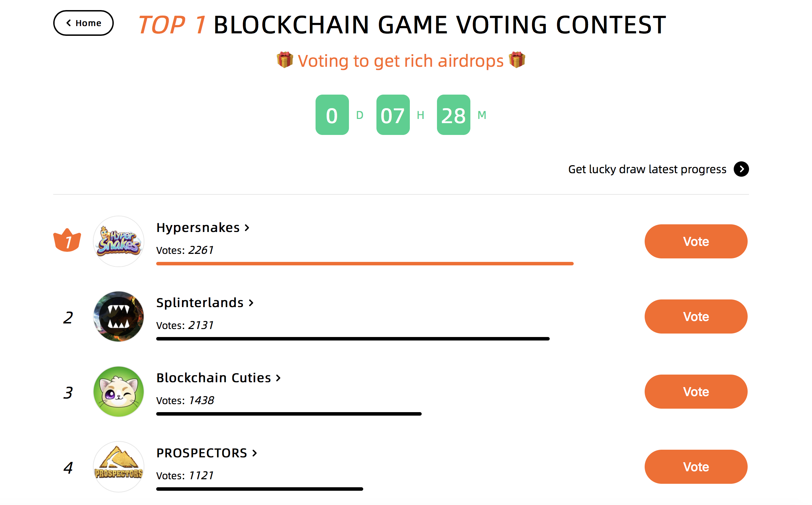The width and height of the screenshot is (812, 505).
Task: Open the Splinterlands details link
Action: pyautogui.click(x=205, y=303)
